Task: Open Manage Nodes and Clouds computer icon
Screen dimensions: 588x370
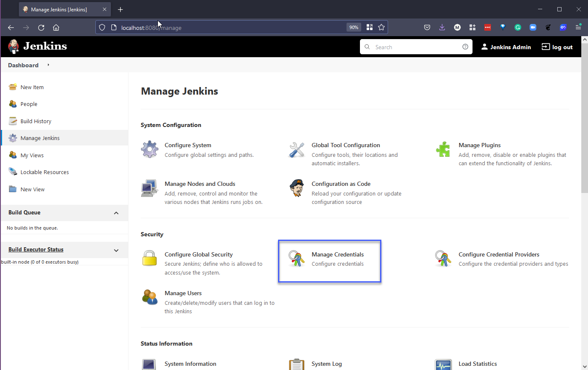Action: point(150,188)
